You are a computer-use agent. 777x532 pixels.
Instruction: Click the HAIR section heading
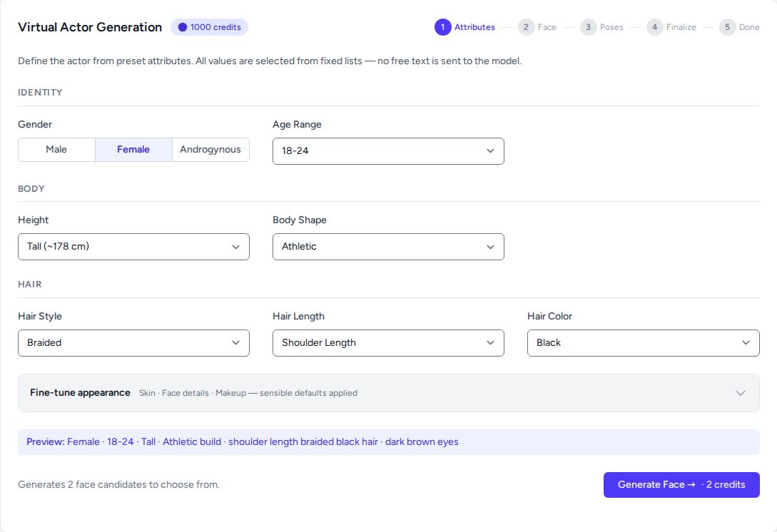tap(30, 285)
